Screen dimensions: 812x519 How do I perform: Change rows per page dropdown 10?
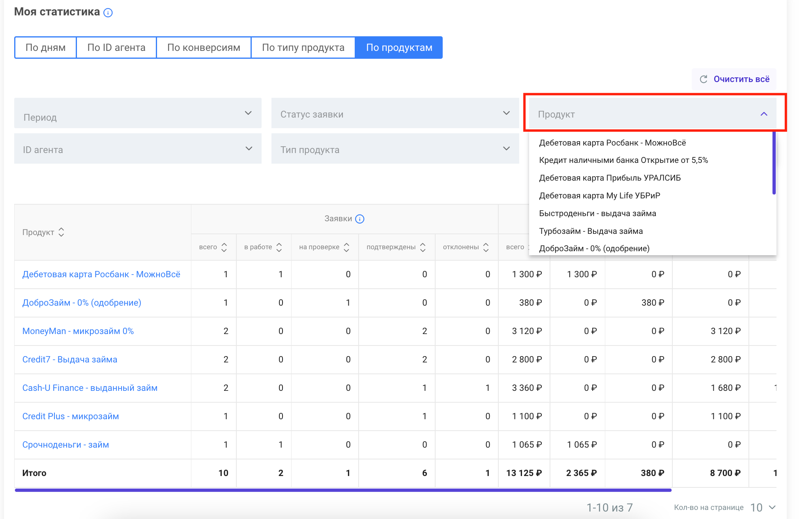(763, 508)
